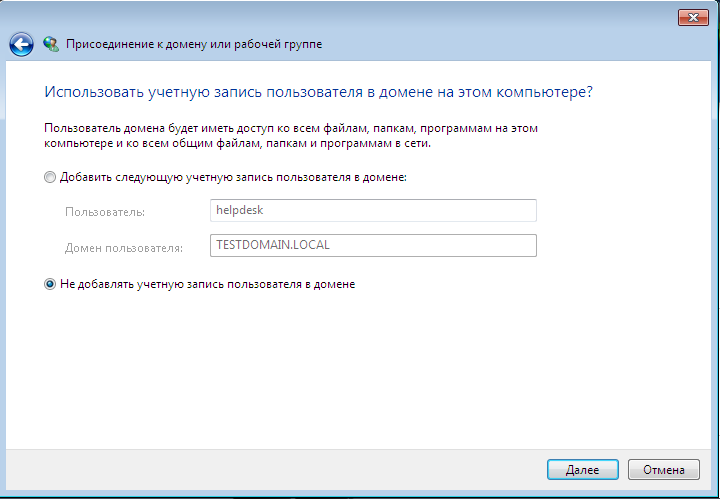Focus the 'TESTDOMAIN.LOCAL' domain field
720x499 pixels.
coord(374,245)
